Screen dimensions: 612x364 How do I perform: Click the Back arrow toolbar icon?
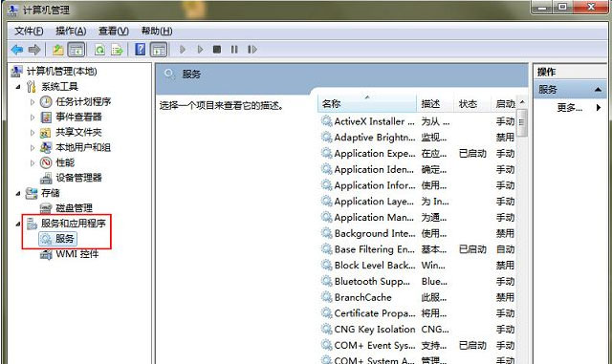17,50
